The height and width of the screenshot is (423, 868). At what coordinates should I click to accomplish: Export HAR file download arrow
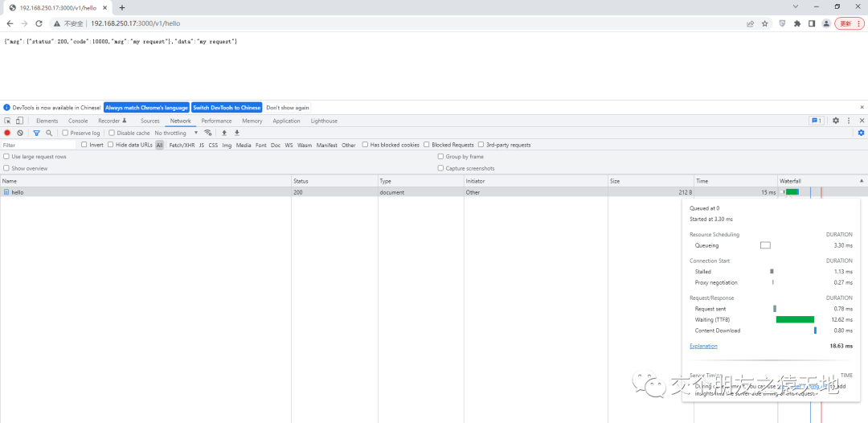click(x=237, y=133)
